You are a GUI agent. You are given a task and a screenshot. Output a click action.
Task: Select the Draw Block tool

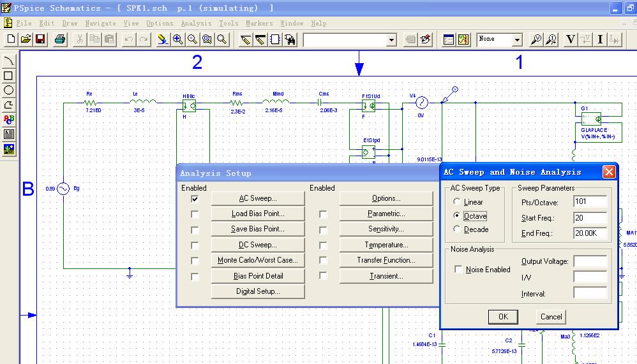(x=275, y=40)
